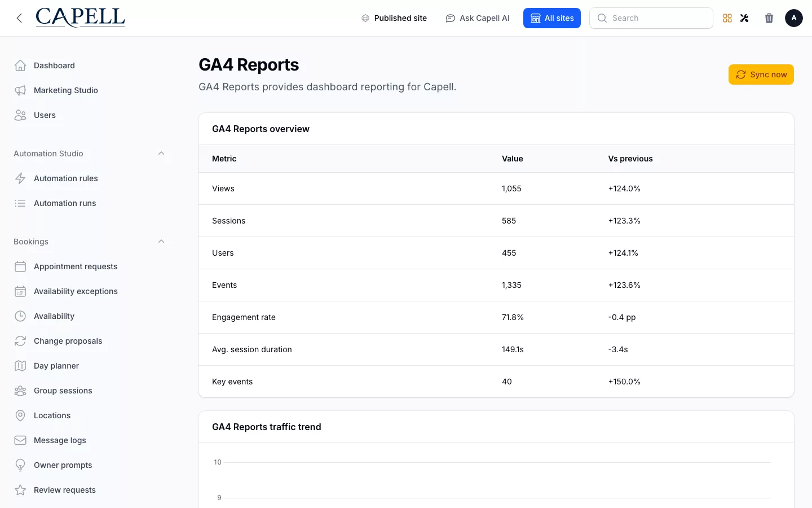812x508 pixels.
Task: Open the trash bin icon
Action: (769, 18)
